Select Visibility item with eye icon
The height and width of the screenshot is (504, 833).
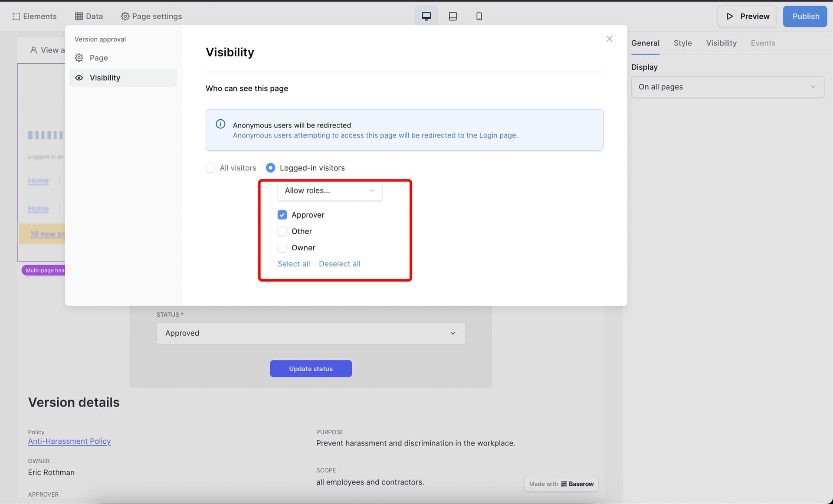click(x=105, y=78)
